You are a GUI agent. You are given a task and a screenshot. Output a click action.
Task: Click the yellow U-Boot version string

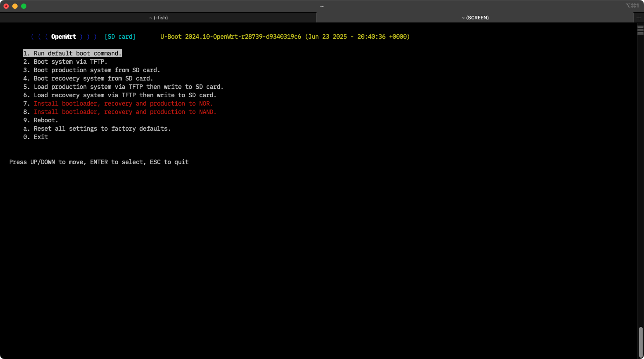(x=285, y=37)
